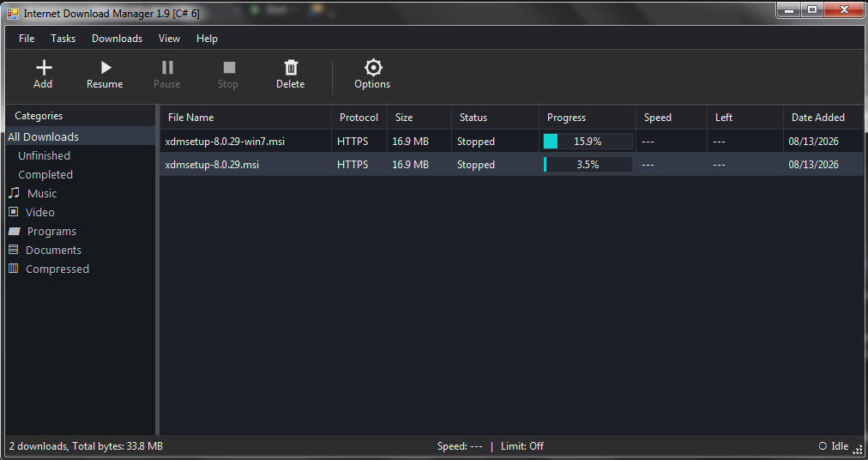
Task: Click date 08/13/2026 of win7.msi row
Action: [x=814, y=142]
